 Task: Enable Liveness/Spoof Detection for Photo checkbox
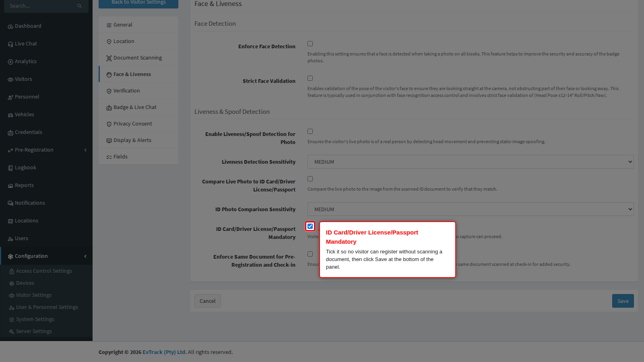[310, 131]
